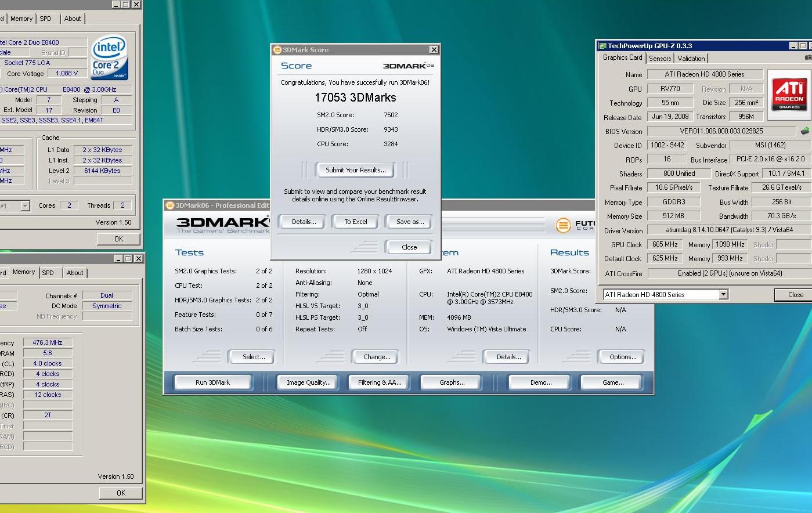This screenshot has height=513, width=812.
Task: Switch to Sensors tab in GPU-Z
Action: 660,59
